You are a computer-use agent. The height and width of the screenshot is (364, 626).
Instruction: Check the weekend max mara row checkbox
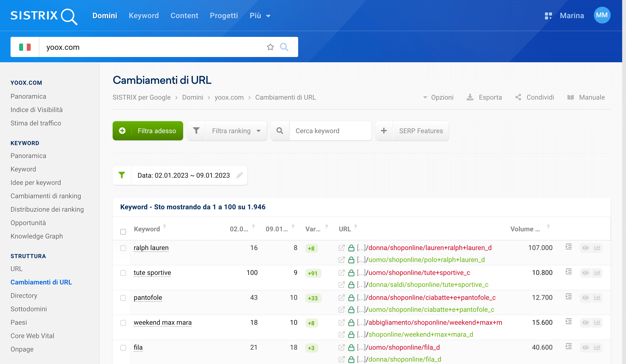(123, 323)
